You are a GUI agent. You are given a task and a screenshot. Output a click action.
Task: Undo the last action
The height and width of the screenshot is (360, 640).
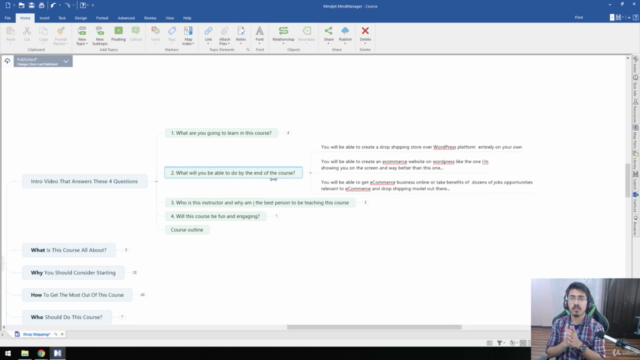pyautogui.click(x=53, y=5)
